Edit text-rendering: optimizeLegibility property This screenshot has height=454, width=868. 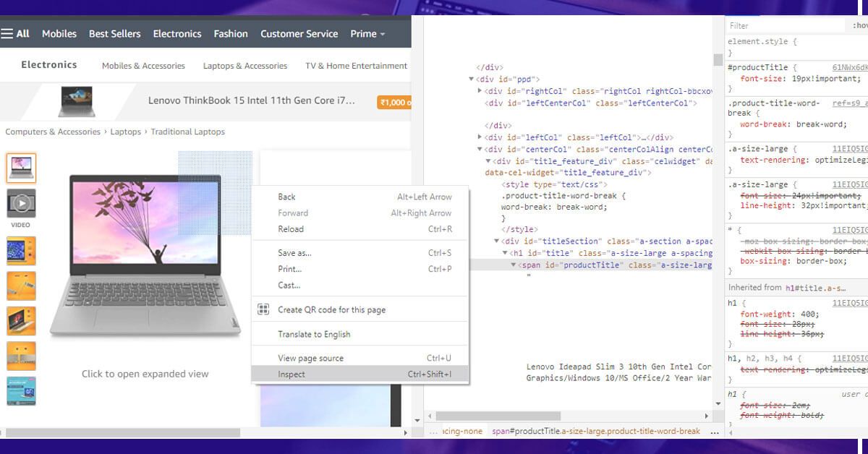click(x=804, y=160)
